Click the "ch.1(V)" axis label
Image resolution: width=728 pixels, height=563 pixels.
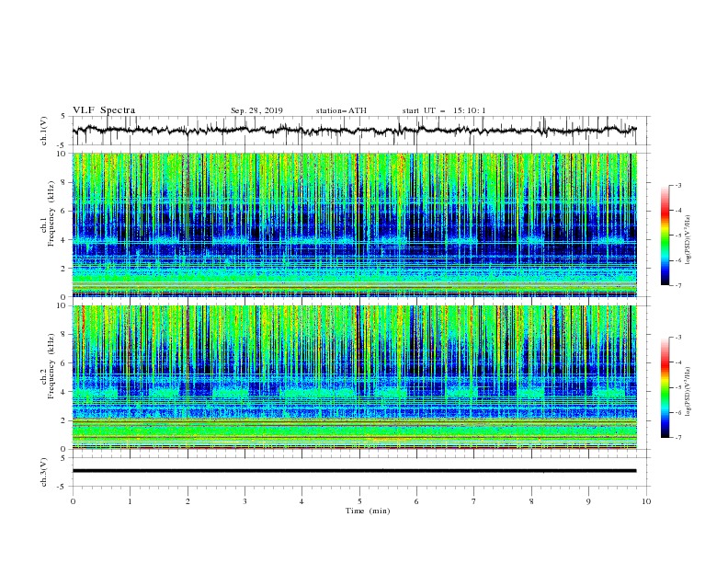click(44, 131)
